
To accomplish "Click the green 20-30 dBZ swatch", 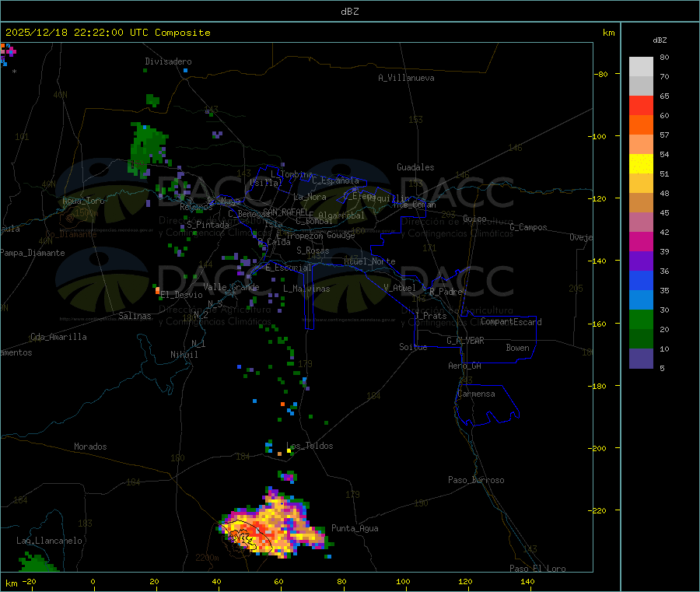I will coord(641,319).
